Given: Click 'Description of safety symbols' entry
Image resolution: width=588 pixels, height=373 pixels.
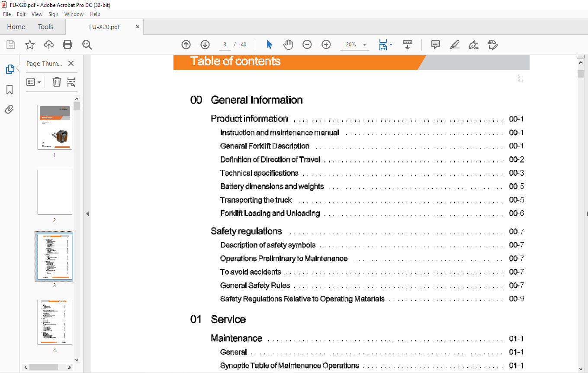Looking at the screenshot, I should (x=268, y=245).
